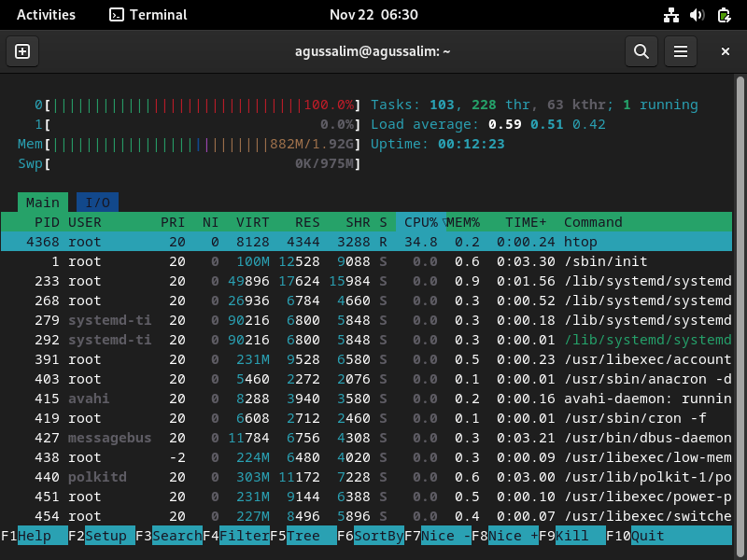747x560 pixels.
Task: Select the /sbin/init process row
Action: [x=366, y=261]
